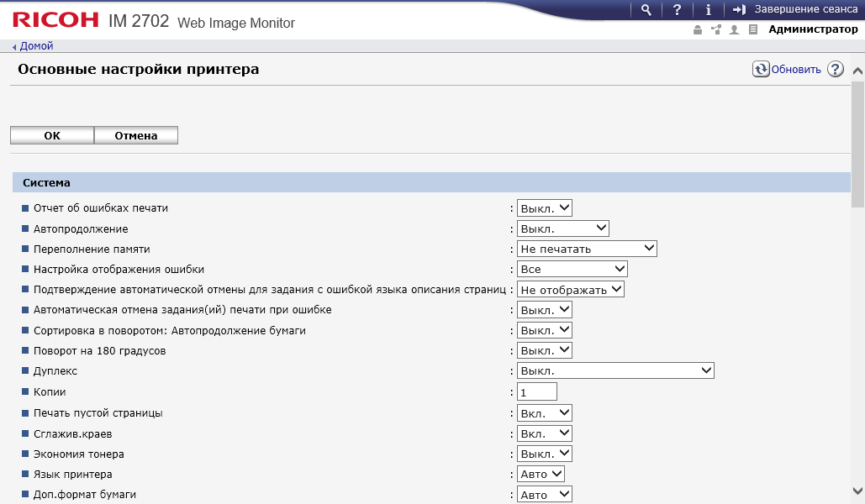Expand the Язык принтера dropdown
Image resolution: width=865 pixels, height=504 pixels.
(541, 475)
